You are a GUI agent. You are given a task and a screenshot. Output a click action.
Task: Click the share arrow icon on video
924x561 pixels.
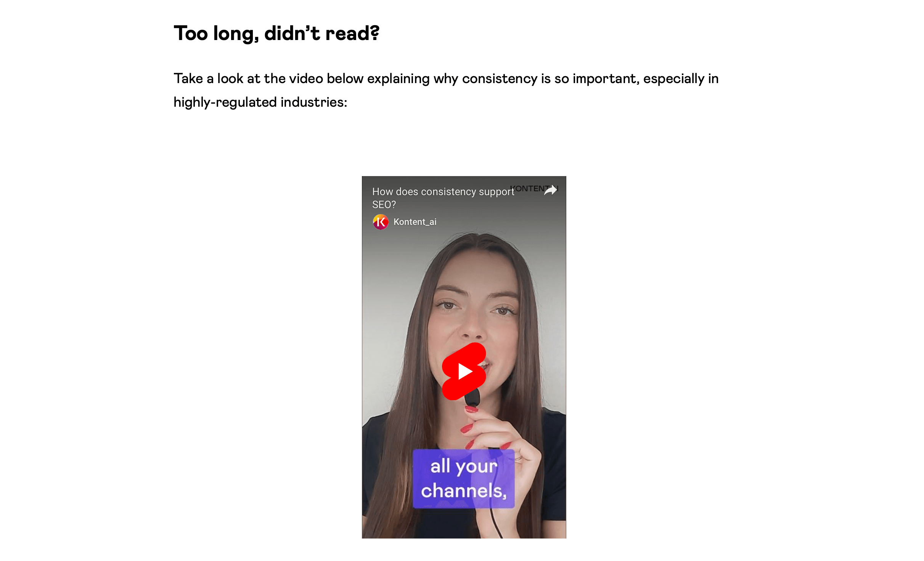pos(551,190)
